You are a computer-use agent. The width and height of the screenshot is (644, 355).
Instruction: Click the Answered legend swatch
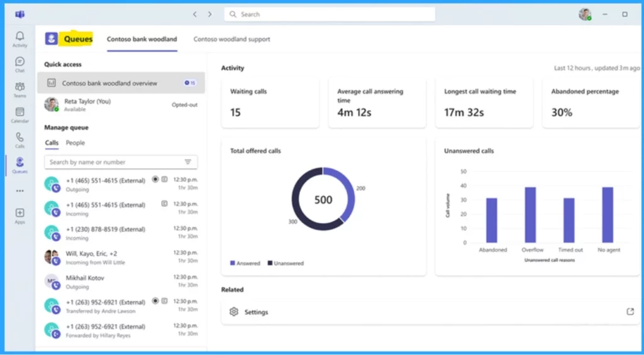[233, 263]
